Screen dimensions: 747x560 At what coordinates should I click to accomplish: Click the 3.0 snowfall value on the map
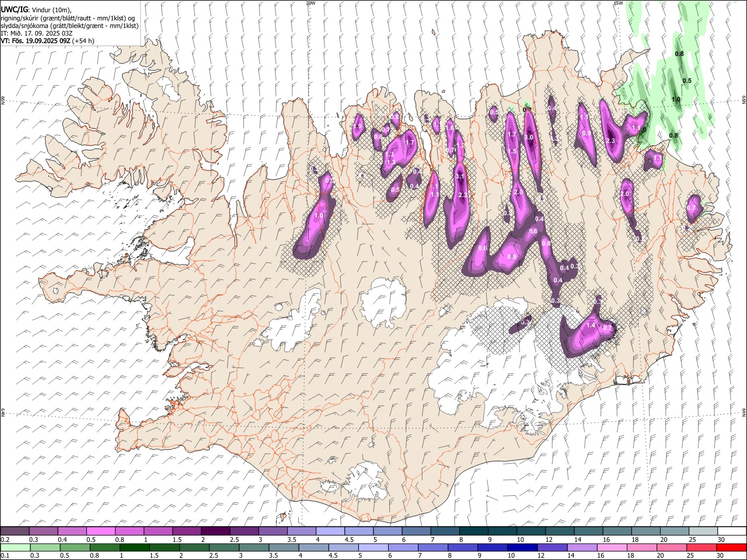pyautogui.click(x=529, y=138)
